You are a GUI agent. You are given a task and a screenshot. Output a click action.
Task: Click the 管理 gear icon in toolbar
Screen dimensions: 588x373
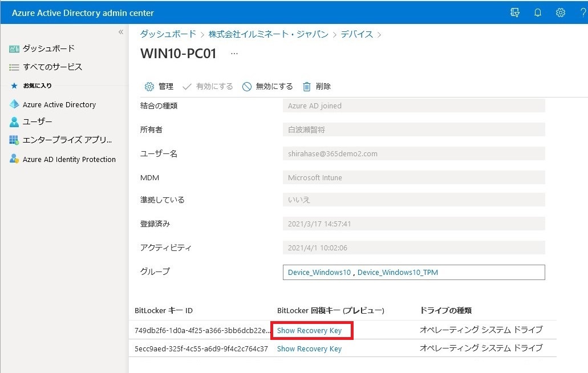(149, 87)
